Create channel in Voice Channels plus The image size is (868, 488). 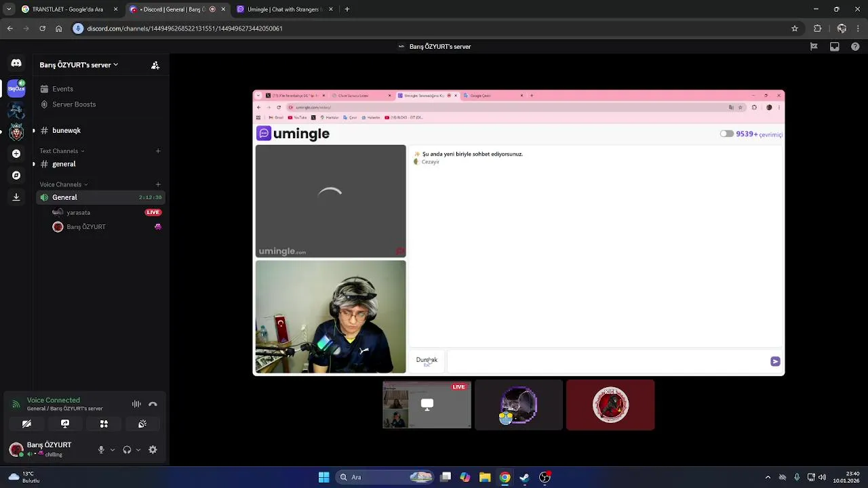click(x=158, y=184)
